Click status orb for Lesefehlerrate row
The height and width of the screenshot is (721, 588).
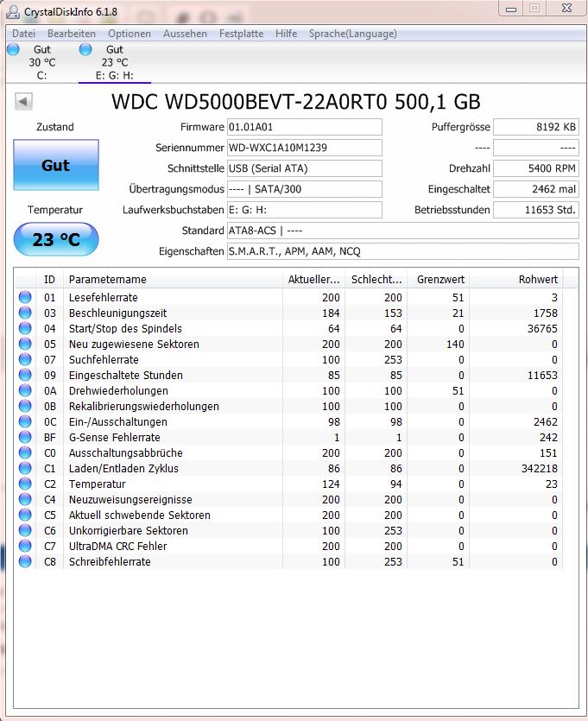point(25,298)
